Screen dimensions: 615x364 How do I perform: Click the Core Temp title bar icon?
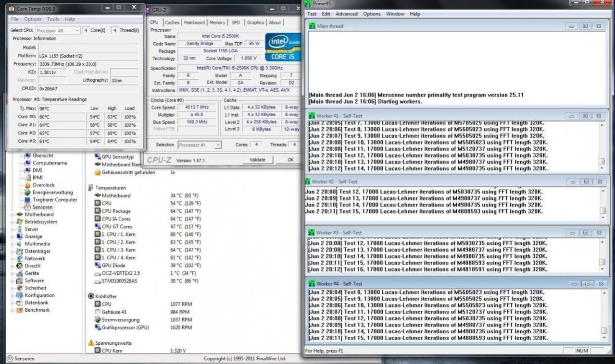[x=12, y=9]
